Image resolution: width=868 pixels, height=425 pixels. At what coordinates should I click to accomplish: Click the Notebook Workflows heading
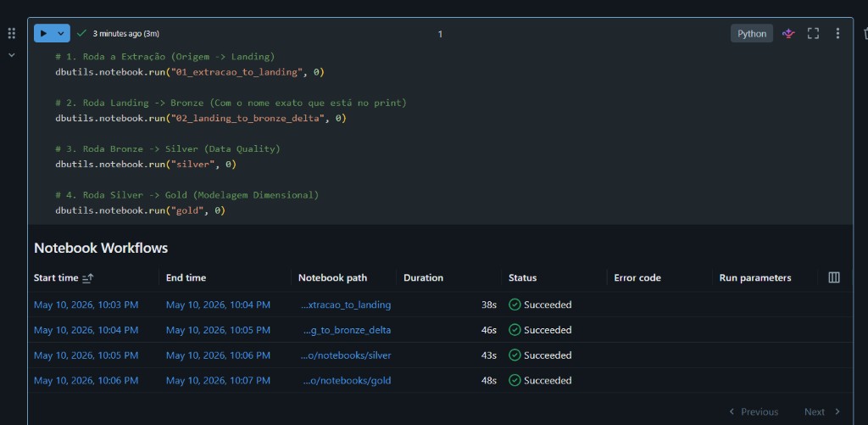(x=101, y=248)
